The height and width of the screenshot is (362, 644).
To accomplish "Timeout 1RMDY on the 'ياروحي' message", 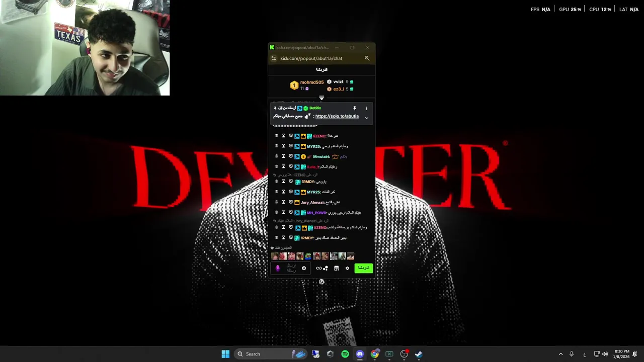I will [x=283, y=182].
